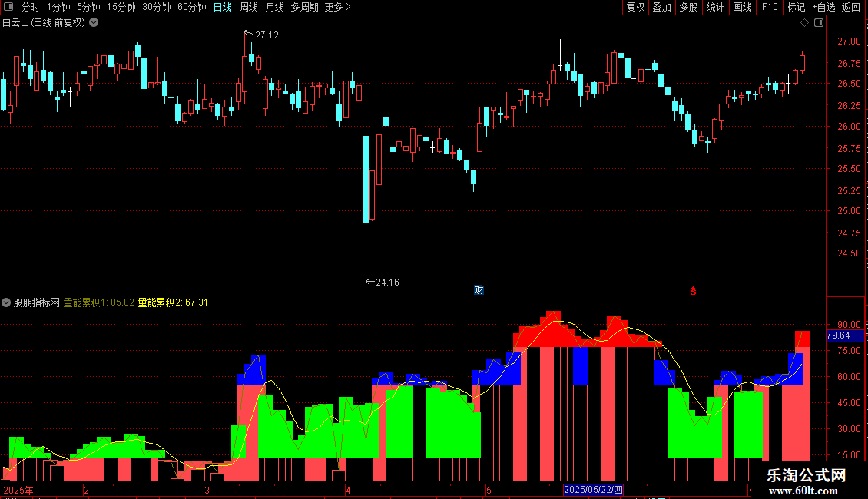
Task: Click the 统计 statistics button
Action: click(714, 7)
